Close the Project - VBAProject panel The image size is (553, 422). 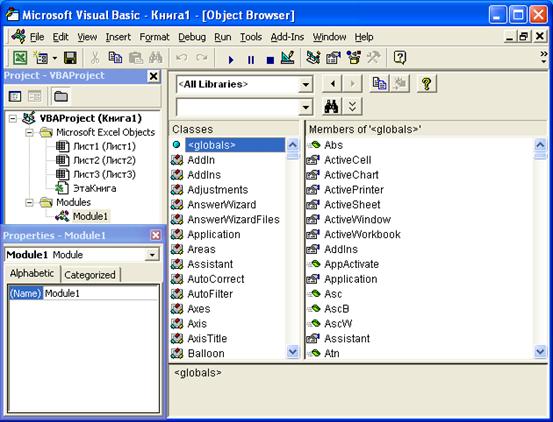pyautogui.click(x=153, y=76)
